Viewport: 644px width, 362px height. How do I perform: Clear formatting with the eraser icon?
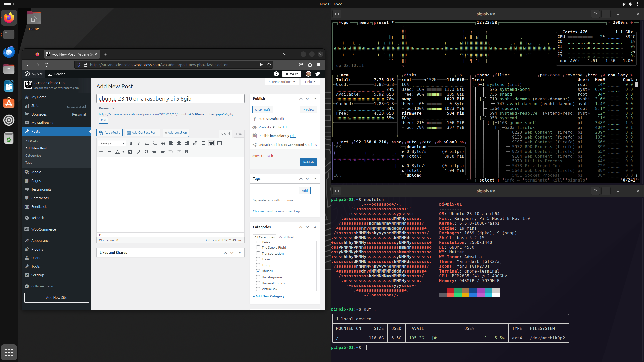click(138, 152)
